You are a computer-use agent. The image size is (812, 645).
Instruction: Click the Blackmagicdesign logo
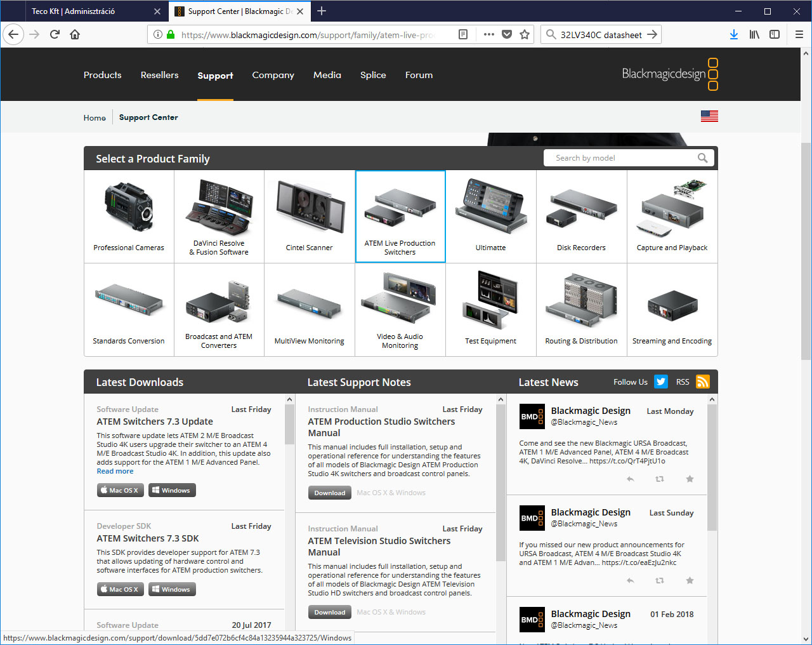pos(670,74)
